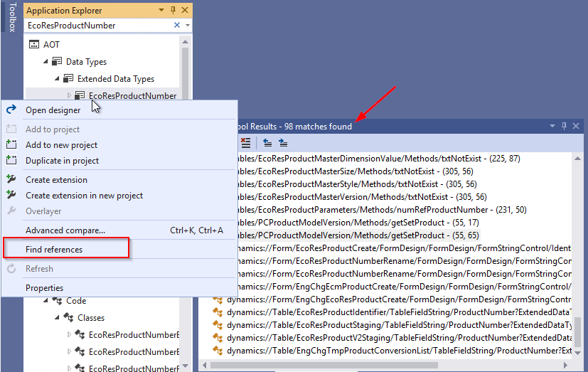Select the Classes folder
Image resolution: width=588 pixels, height=372 pixels.
click(91, 318)
